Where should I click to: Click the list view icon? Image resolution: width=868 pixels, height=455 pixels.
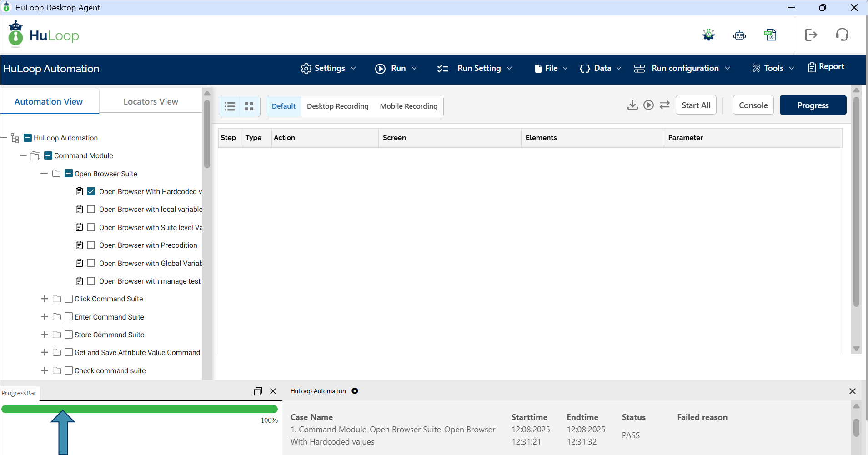[x=230, y=106]
